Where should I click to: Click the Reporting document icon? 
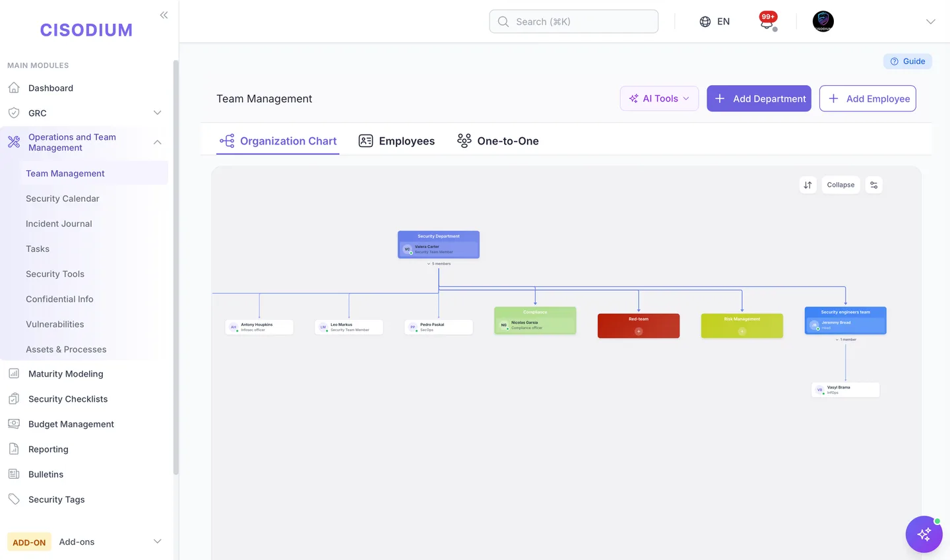tap(14, 449)
